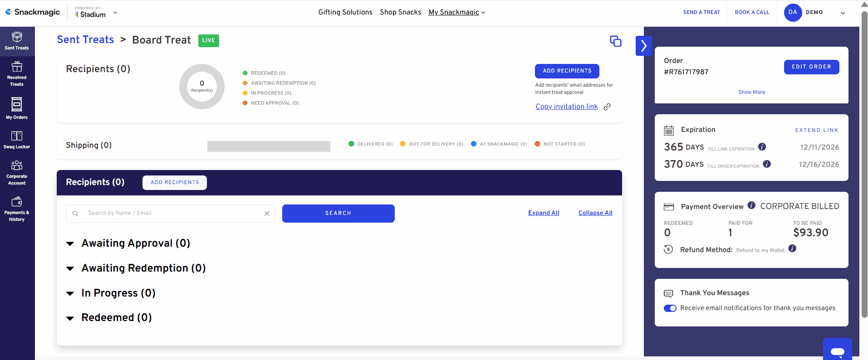868x360 pixels.
Task: Open Corporate Account in the sidebar
Action: 17,172
